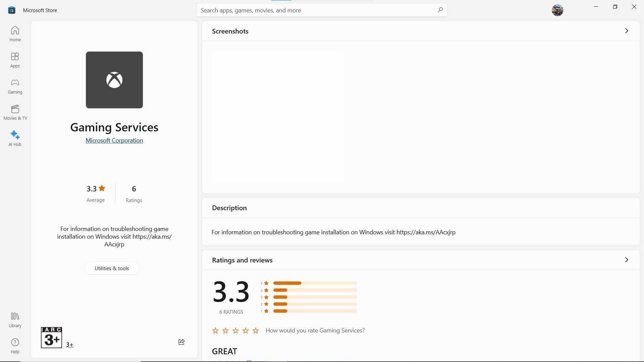Click the 5 star rating bar
Viewport: 644px width, 362px height.
[315, 283]
